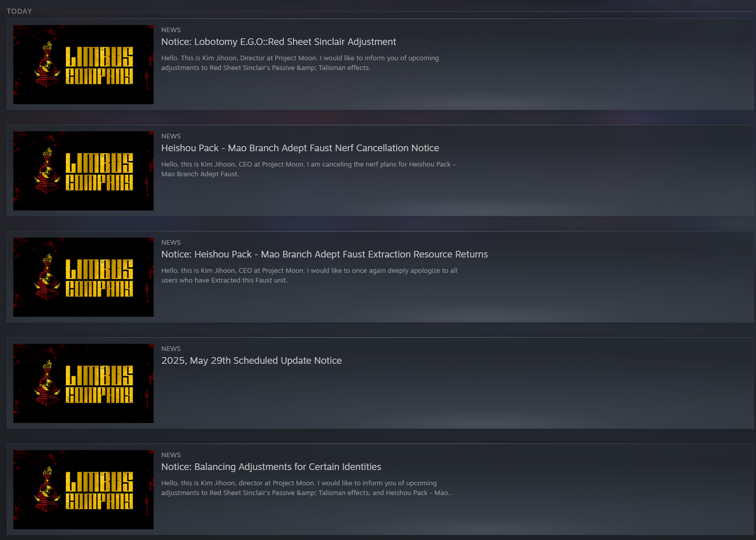Open the Balancing Adjustments notice thumbnail
Screen dimensions: 756x540
point(83,489)
